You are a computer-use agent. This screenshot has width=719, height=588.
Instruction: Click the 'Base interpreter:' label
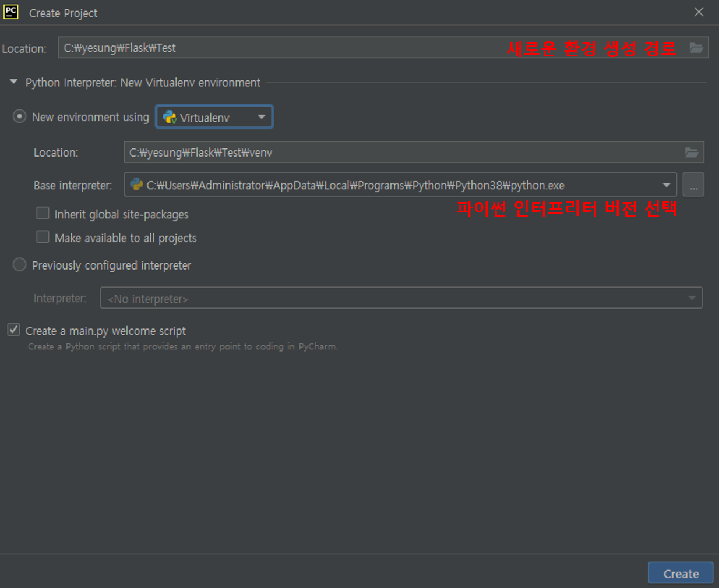(73, 185)
